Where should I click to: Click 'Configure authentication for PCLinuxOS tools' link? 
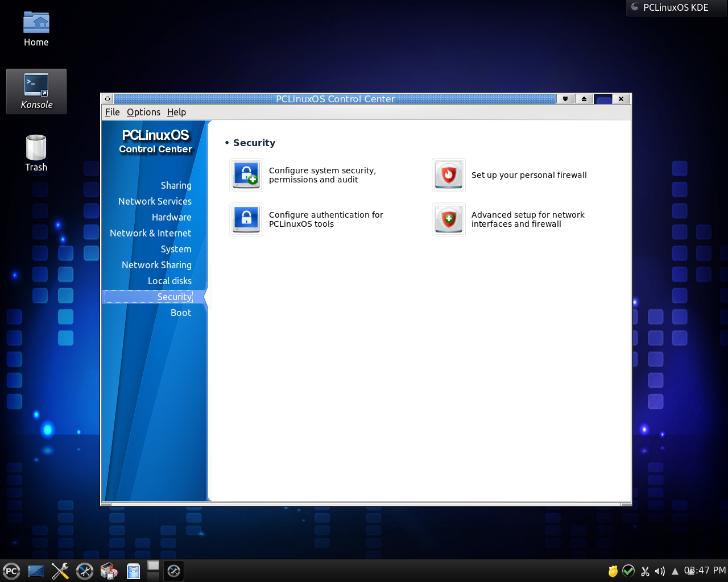point(326,219)
